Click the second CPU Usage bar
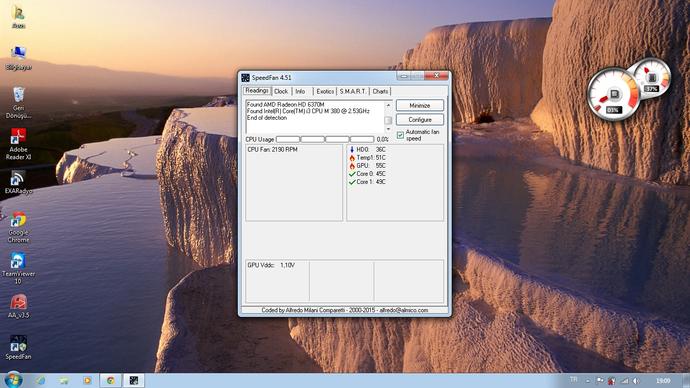Image resolution: width=690 pixels, height=388 pixels. 312,139
